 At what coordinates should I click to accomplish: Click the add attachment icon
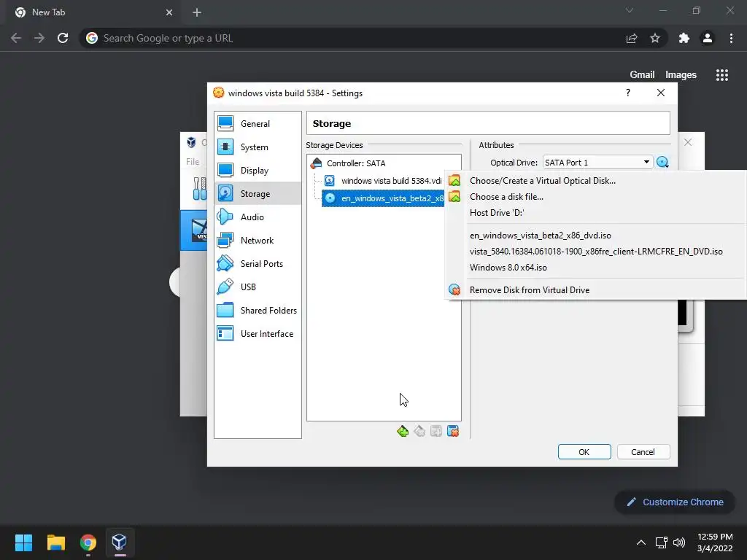coord(436,432)
